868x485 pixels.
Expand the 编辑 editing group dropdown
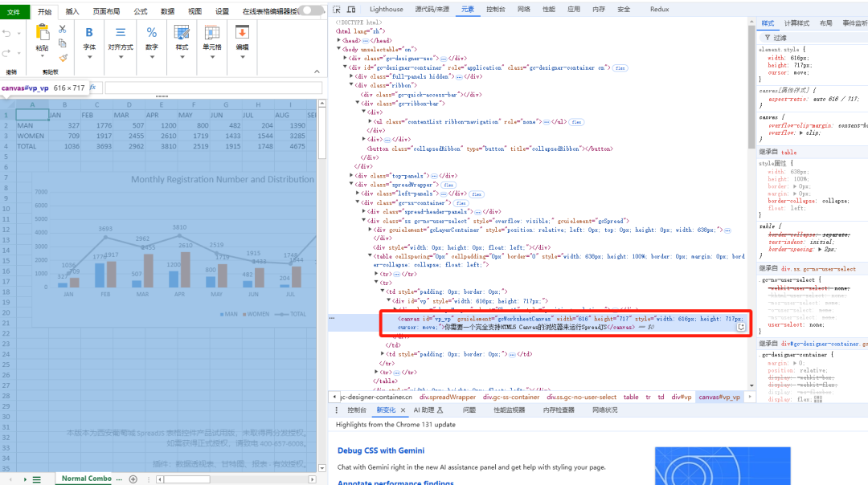[242, 56]
